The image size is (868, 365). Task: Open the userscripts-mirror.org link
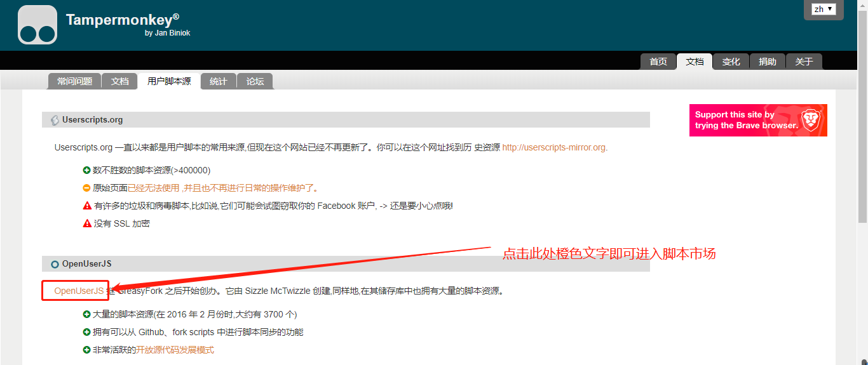pos(555,147)
